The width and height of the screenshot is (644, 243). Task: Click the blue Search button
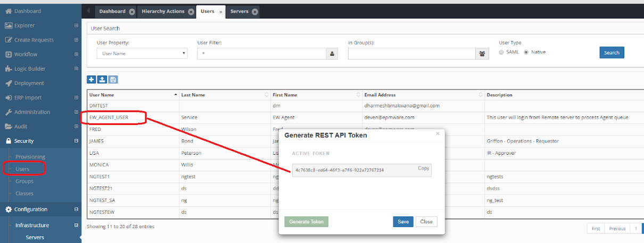click(612, 53)
